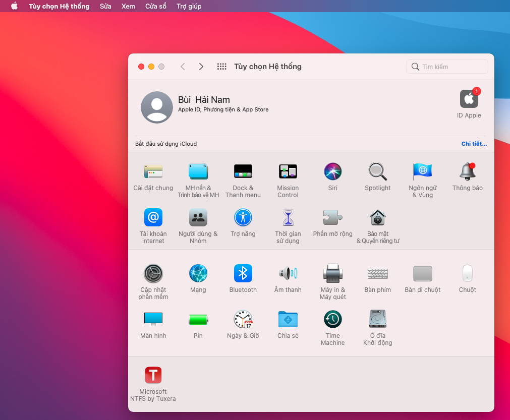Open Cài đặt chung preferences
The width and height of the screenshot is (510, 420).
[x=153, y=171]
